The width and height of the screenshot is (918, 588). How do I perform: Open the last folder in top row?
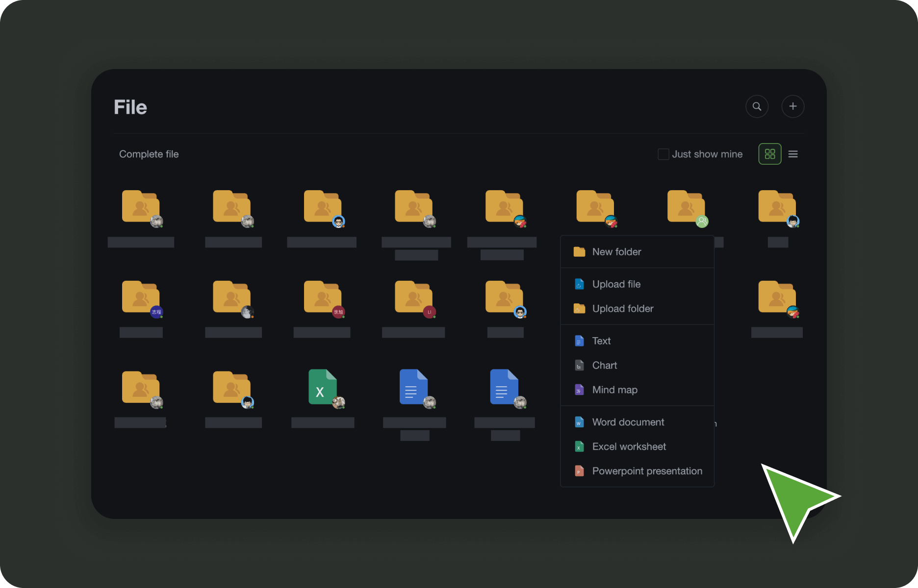(x=777, y=207)
